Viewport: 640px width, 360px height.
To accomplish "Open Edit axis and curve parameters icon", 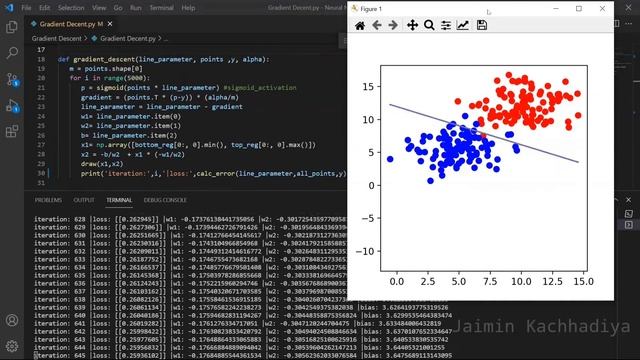I will tap(462, 25).
